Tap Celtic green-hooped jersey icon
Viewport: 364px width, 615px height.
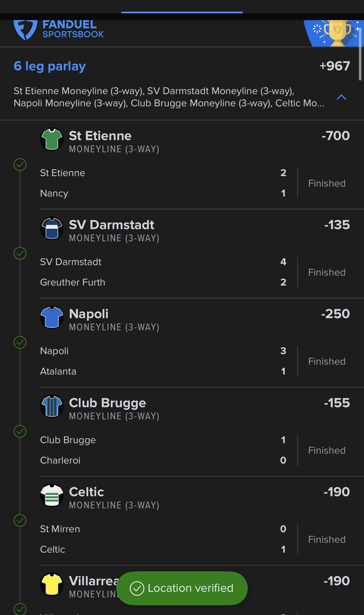point(52,495)
